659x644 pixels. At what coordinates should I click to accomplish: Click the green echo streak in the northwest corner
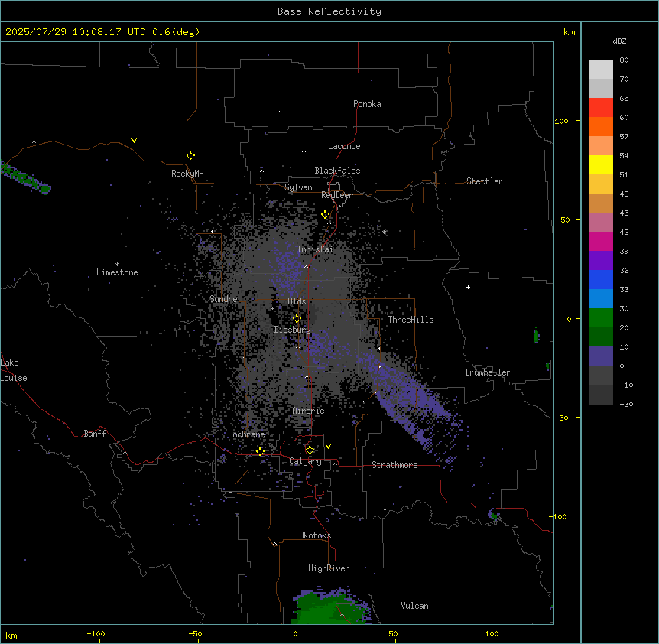(x=25, y=179)
